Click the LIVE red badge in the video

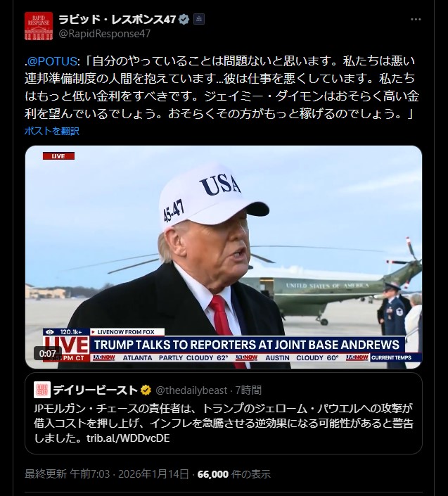58,156
